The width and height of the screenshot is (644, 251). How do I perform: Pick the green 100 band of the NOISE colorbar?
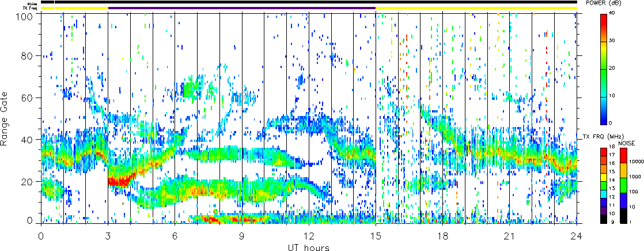point(622,186)
